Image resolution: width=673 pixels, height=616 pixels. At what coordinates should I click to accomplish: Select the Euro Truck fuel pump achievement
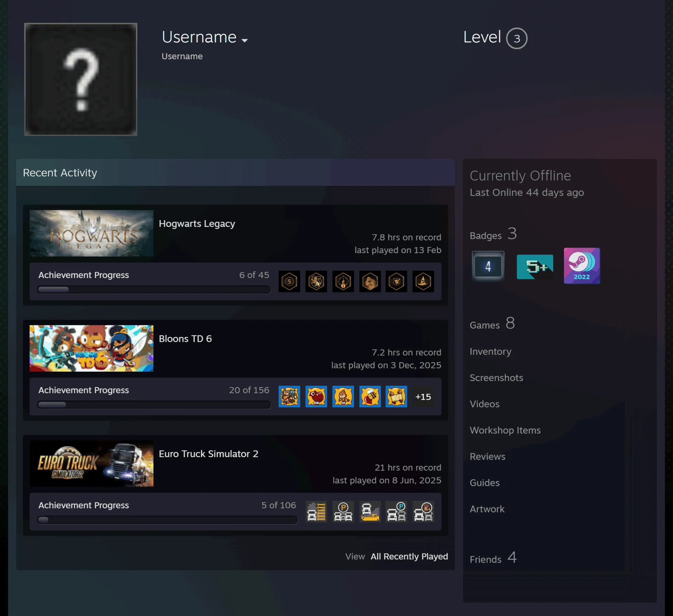(423, 512)
